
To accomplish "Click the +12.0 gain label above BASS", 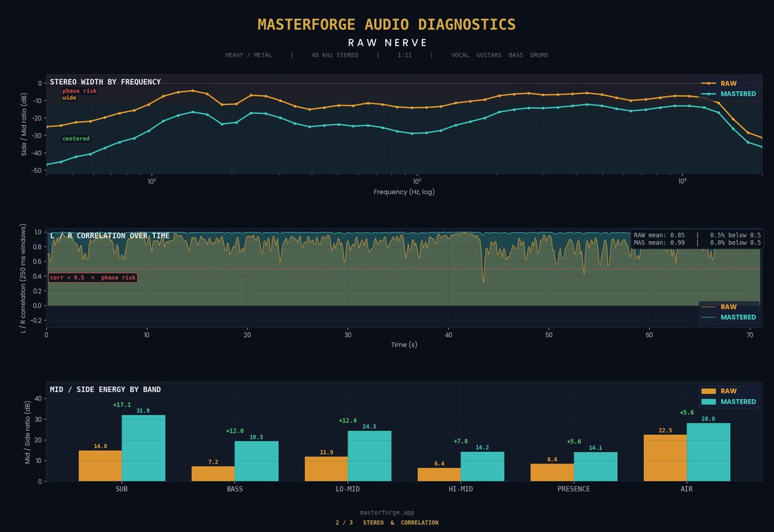I will tap(235, 431).
